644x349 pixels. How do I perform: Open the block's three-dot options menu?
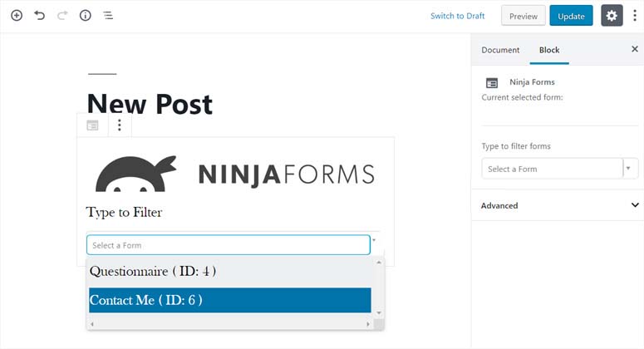click(120, 125)
